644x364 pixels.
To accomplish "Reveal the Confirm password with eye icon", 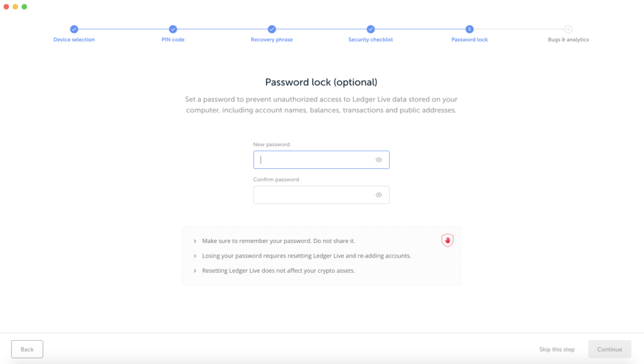I will (379, 195).
